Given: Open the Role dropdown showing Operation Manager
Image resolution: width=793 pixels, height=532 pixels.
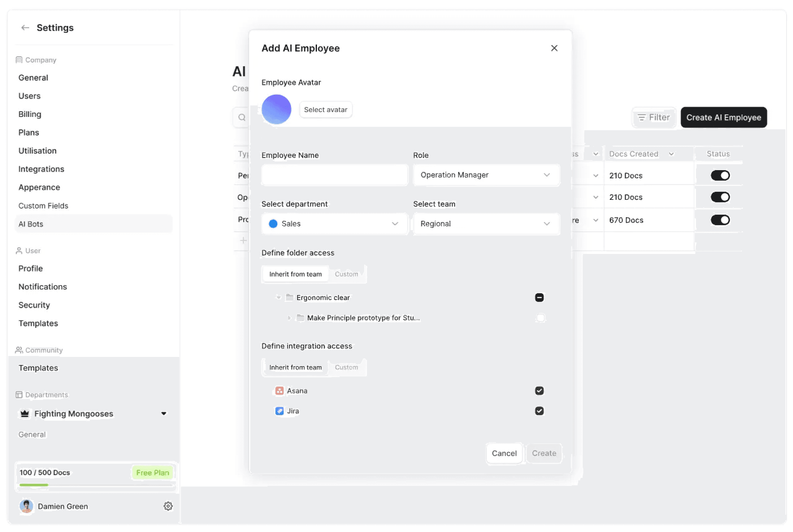Looking at the screenshot, I should tap(486, 175).
